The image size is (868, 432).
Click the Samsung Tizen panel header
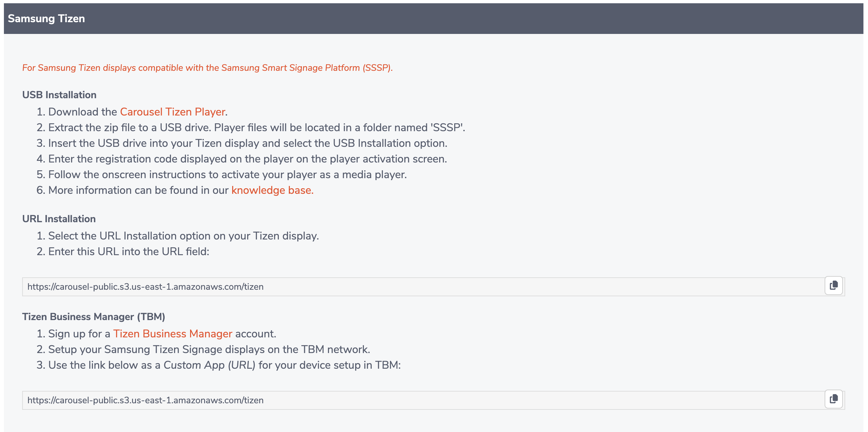(x=434, y=19)
